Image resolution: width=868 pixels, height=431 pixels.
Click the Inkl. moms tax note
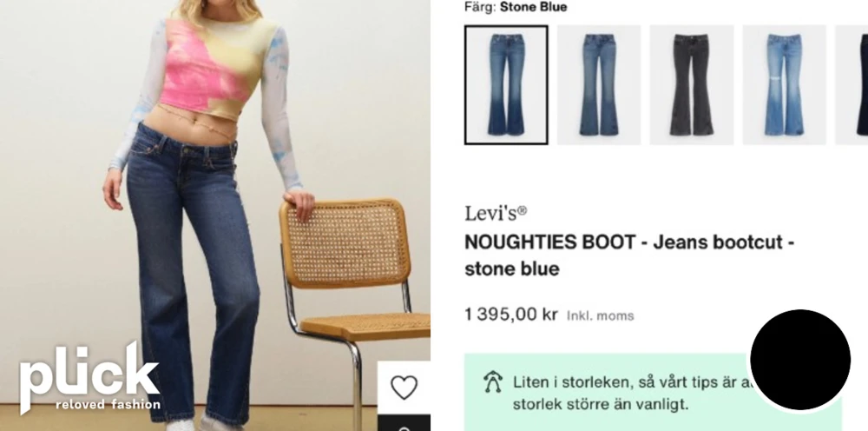tap(600, 315)
